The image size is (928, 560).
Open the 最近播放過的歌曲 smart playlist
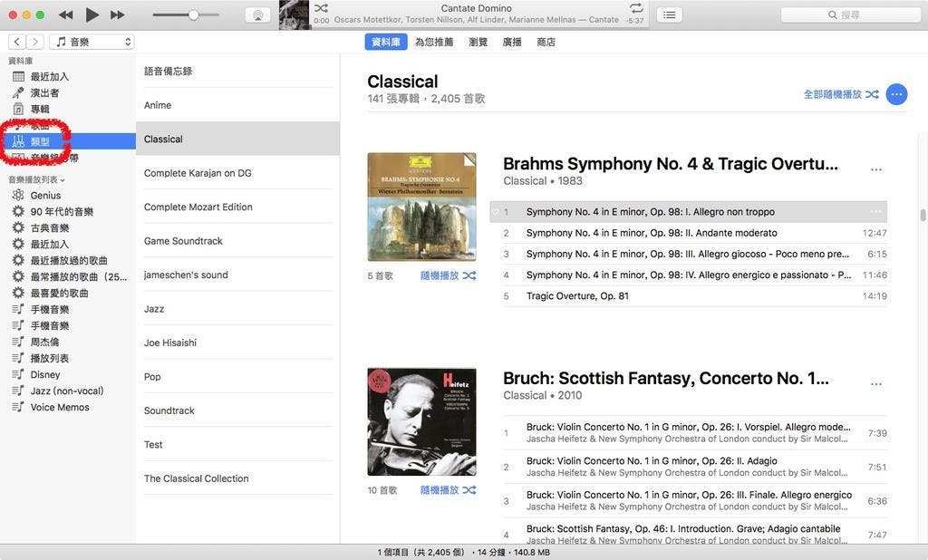coord(68,260)
